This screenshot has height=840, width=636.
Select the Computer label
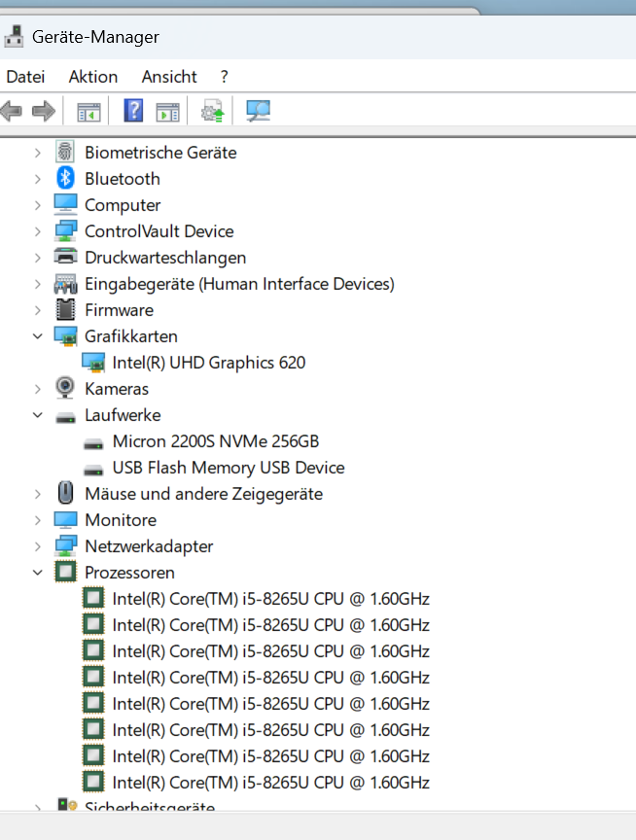123,205
